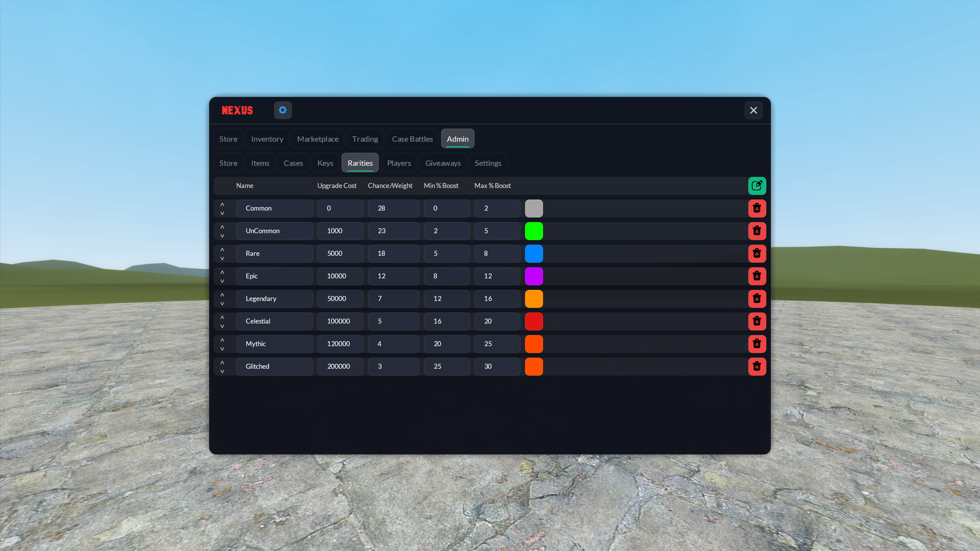This screenshot has width=980, height=551.
Task: Move Celestial rarity up with arrow
Action: pos(222,317)
